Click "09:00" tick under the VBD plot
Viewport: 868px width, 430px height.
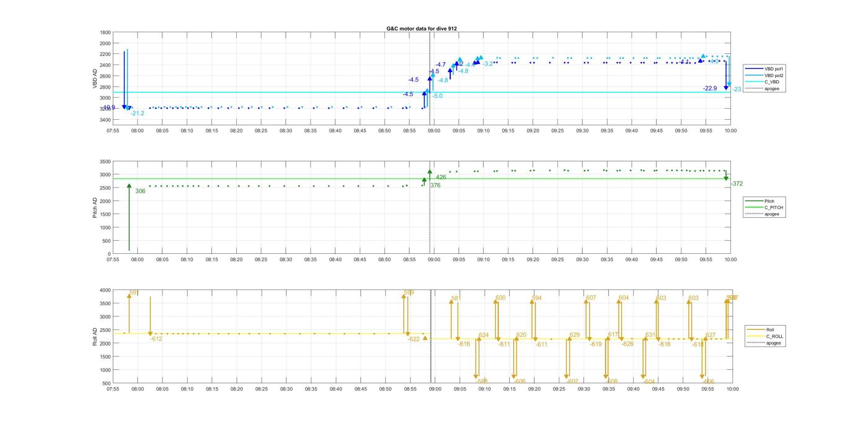tap(434, 131)
